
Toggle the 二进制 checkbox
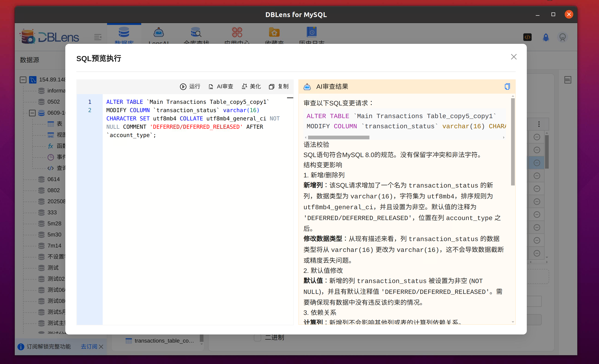click(257, 337)
